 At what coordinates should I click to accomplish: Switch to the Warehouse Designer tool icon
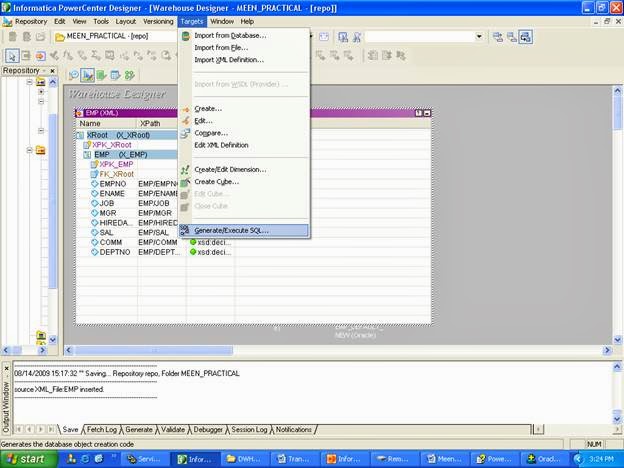(88, 75)
